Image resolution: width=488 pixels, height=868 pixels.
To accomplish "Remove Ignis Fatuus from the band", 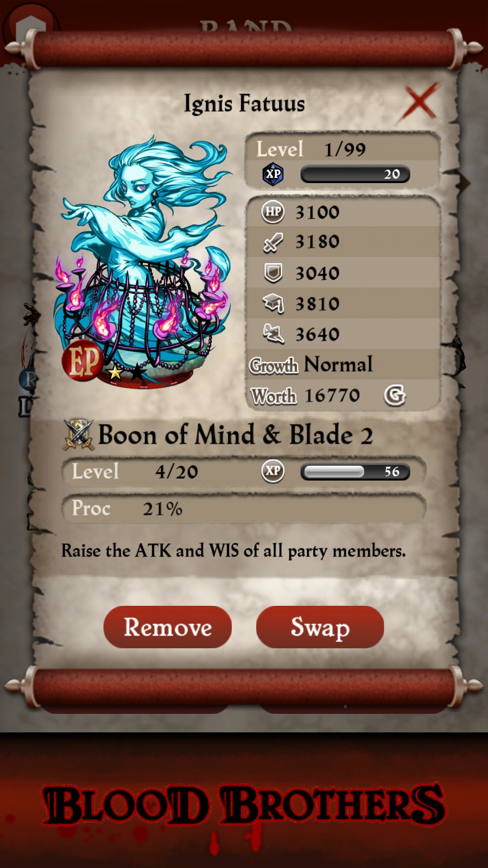I will point(168,627).
